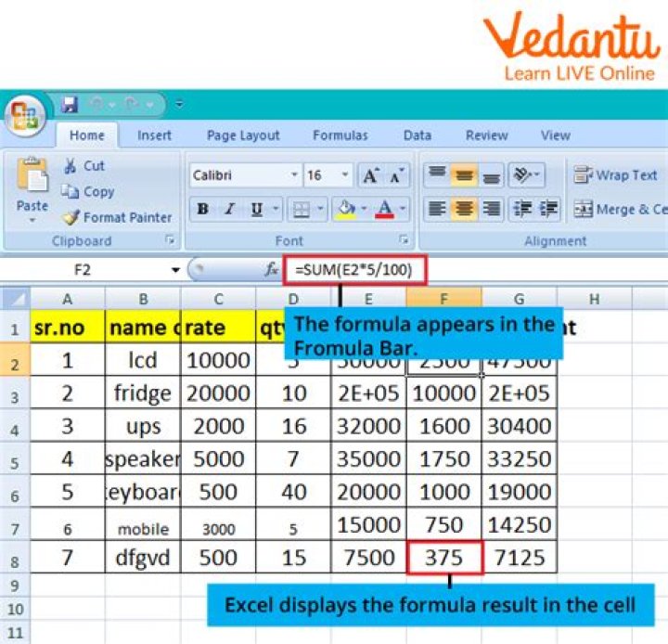
Task: Open the Calibri font name dropdown
Action: pyautogui.click(x=294, y=175)
